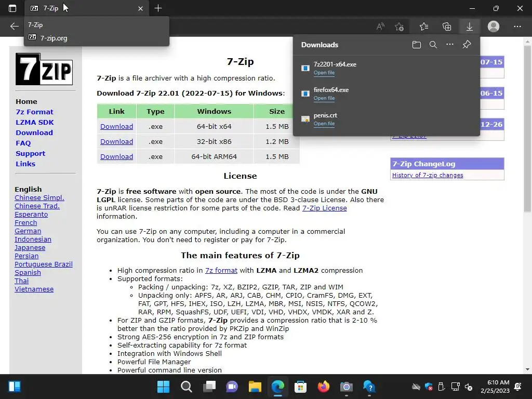The height and width of the screenshot is (399, 532).
Task: Switch language to Spanish
Action: (28, 272)
